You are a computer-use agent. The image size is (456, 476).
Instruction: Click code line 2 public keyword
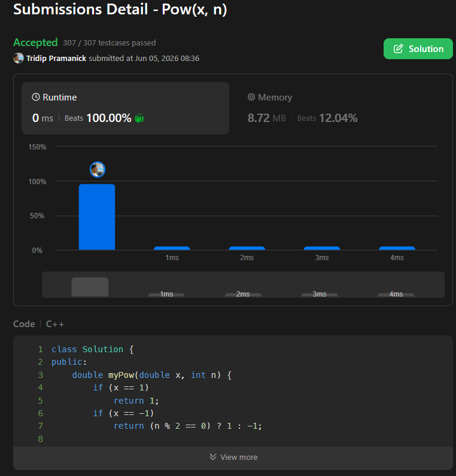point(69,362)
